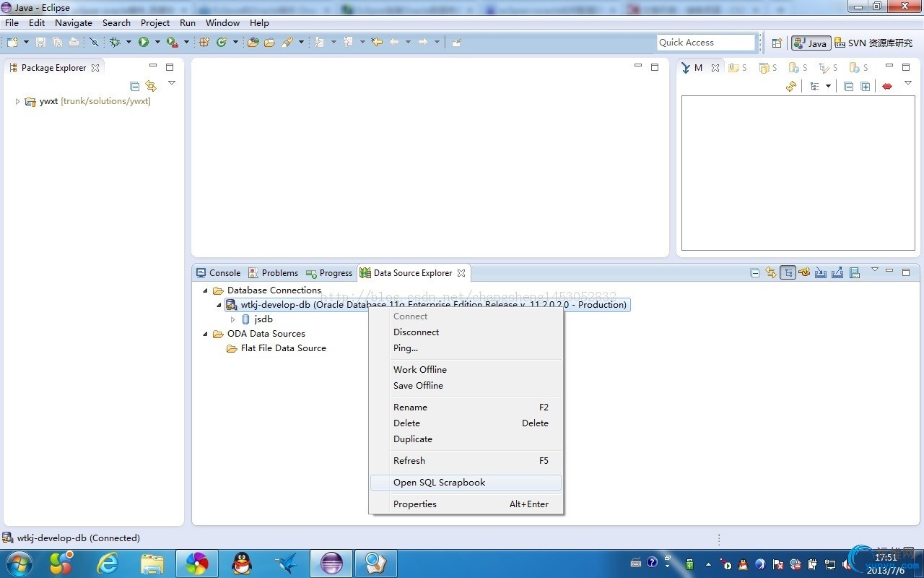The height and width of the screenshot is (578, 924).
Task: Switch to the Problems tab
Action: (x=273, y=273)
